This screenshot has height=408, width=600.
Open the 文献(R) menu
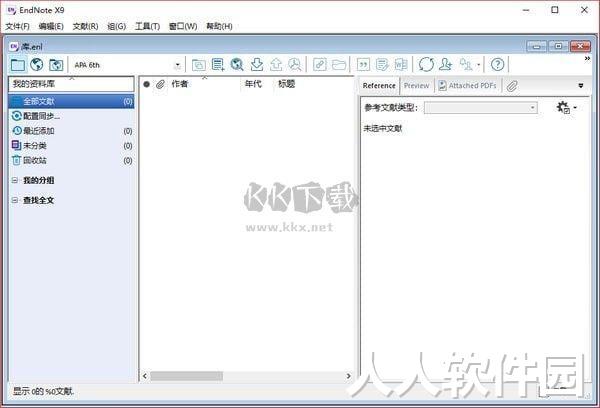pos(85,26)
